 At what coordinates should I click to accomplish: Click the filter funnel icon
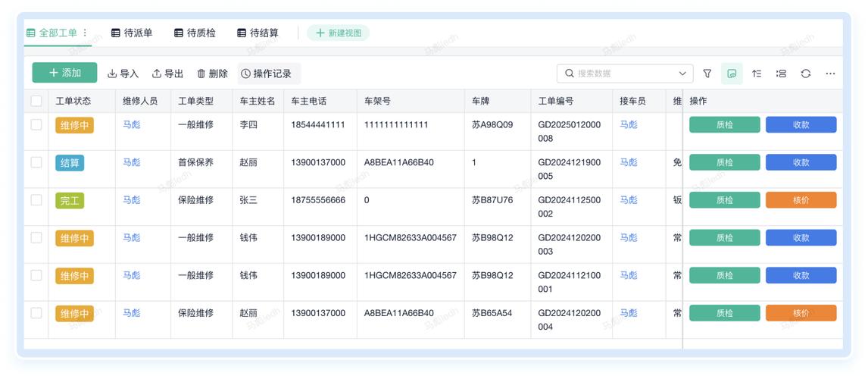pos(707,74)
